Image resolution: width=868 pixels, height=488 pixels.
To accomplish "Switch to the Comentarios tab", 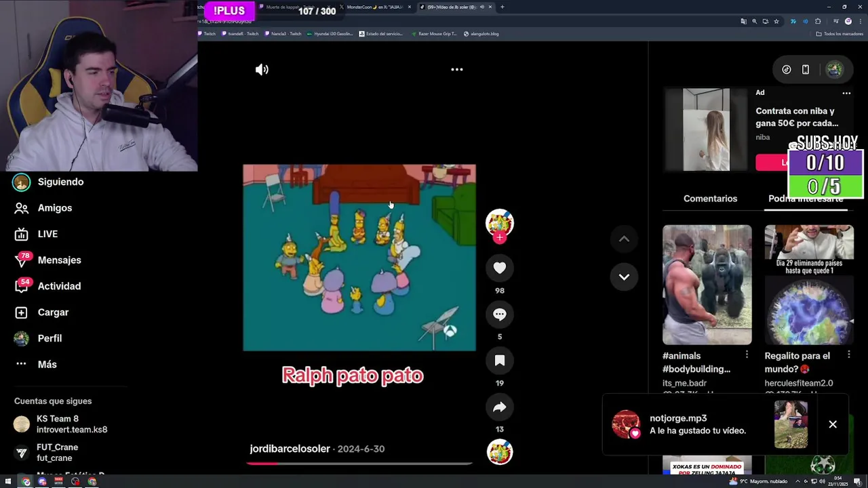I will 710,199.
